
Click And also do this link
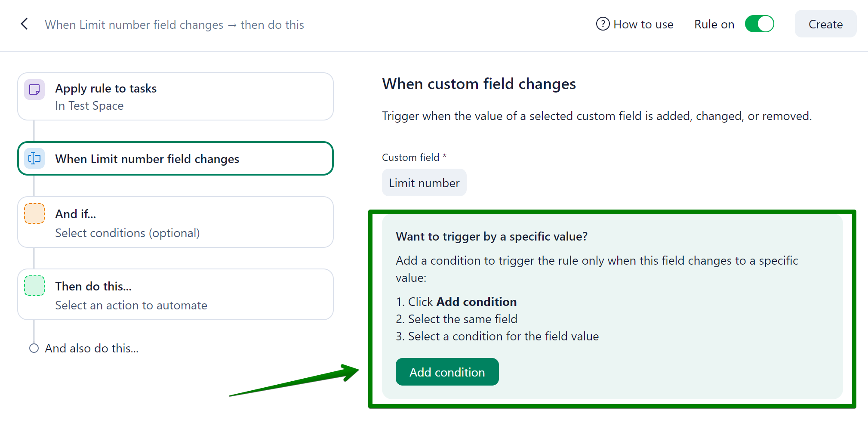[x=92, y=348]
